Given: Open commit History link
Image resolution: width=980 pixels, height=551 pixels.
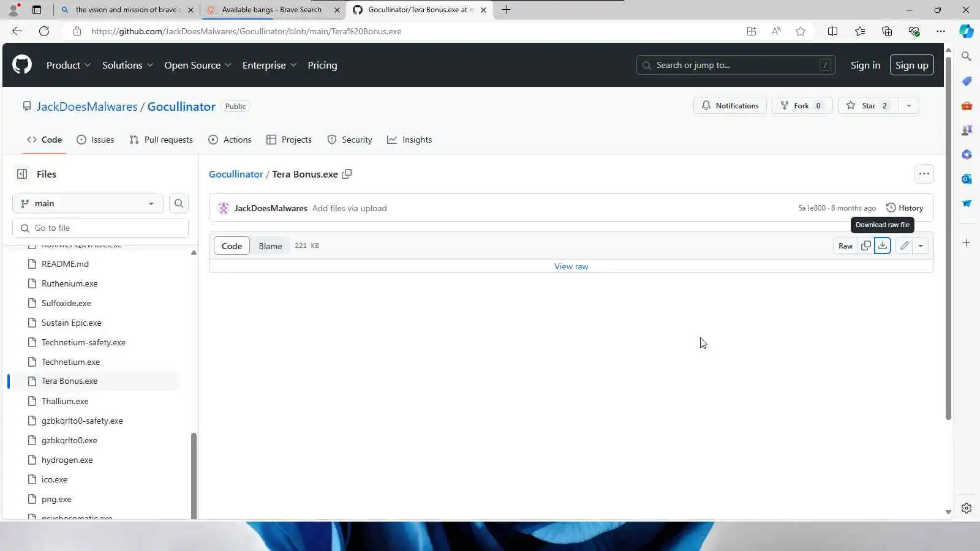Looking at the screenshot, I should coord(905,208).
